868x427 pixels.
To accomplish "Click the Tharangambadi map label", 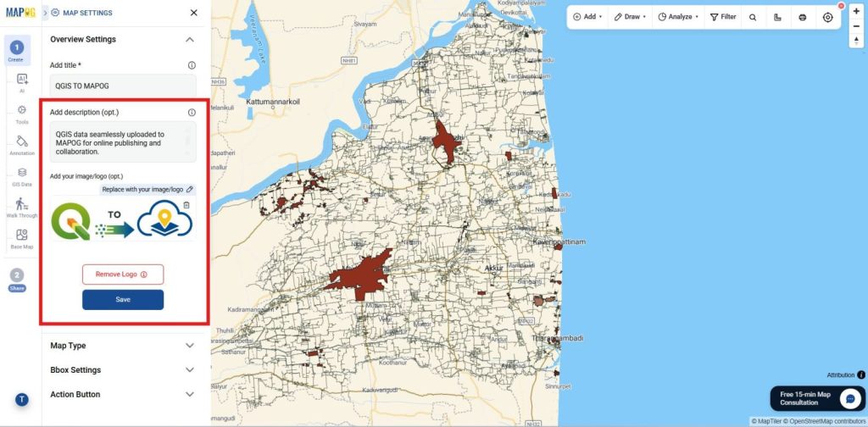I will point(558,338).
